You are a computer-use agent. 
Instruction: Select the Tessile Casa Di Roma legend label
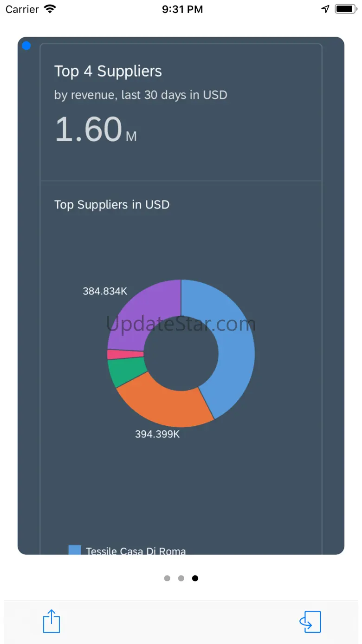click(x=136, y=551)
